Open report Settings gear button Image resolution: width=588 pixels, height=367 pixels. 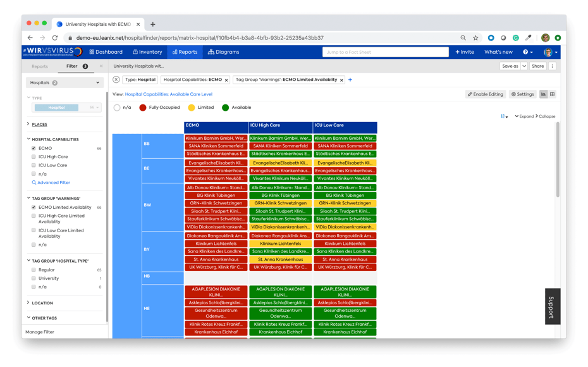[523, 94]
